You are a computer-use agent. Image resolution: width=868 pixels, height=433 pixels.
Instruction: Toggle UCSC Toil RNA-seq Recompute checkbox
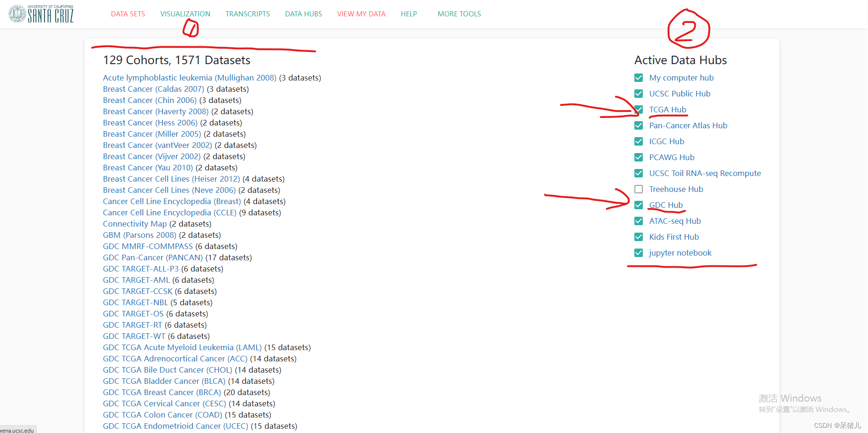pyautogui.click(x=639, y=173)
